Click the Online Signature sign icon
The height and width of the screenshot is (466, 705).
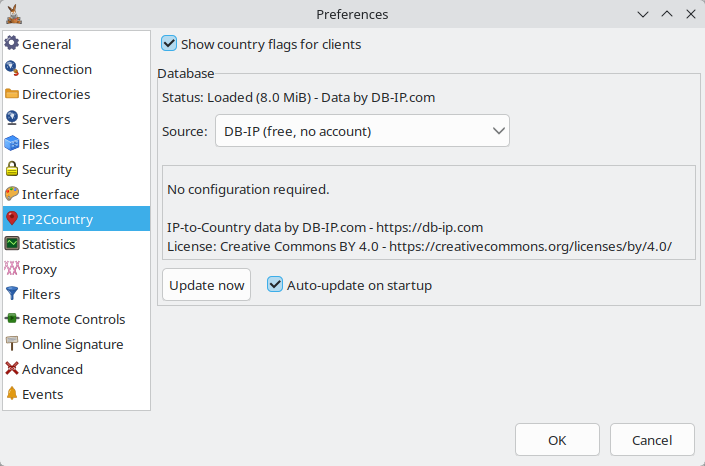(12, 344)
